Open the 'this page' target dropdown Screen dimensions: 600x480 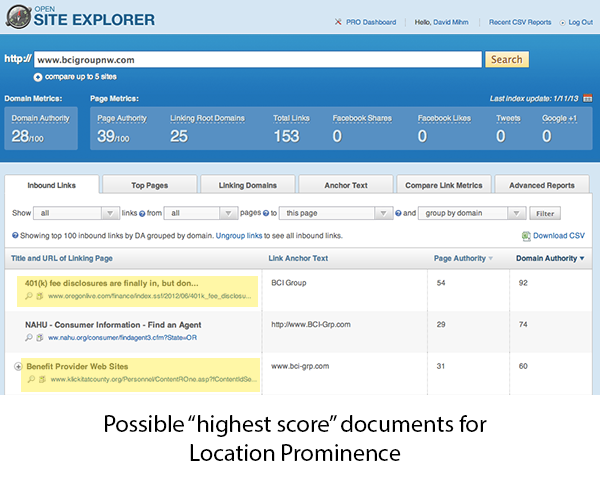pyautogui.click(x=334, y=213)
